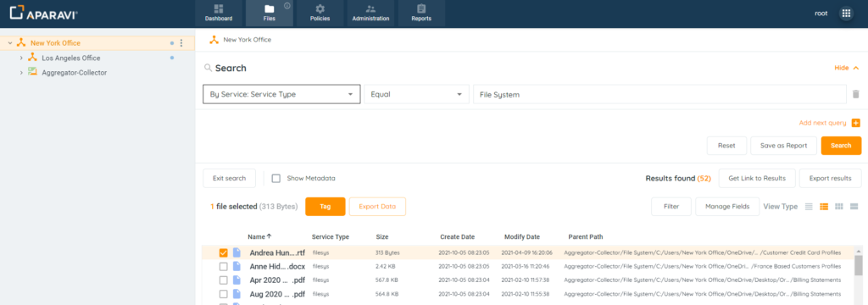Screen dimensions: 868x305
Task: Open the Reports tab
Action: 421,14
